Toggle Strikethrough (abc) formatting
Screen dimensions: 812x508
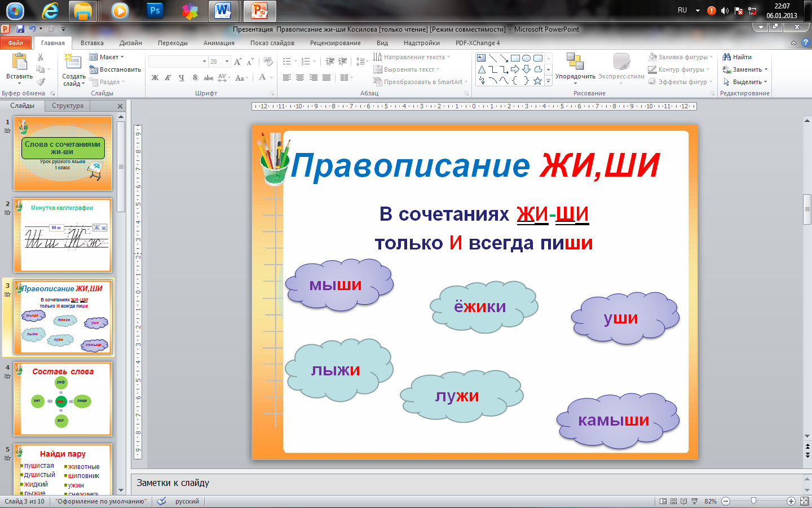coord(209,78)
